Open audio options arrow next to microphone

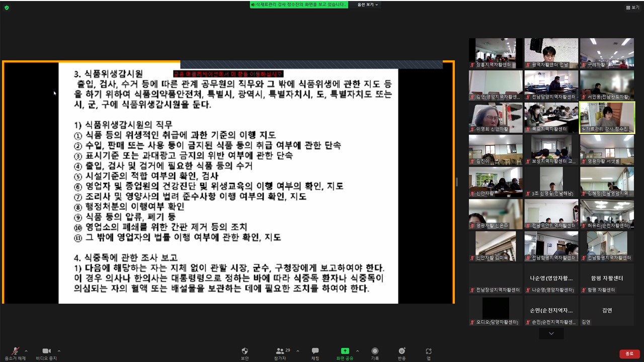[x=26, y=351]
